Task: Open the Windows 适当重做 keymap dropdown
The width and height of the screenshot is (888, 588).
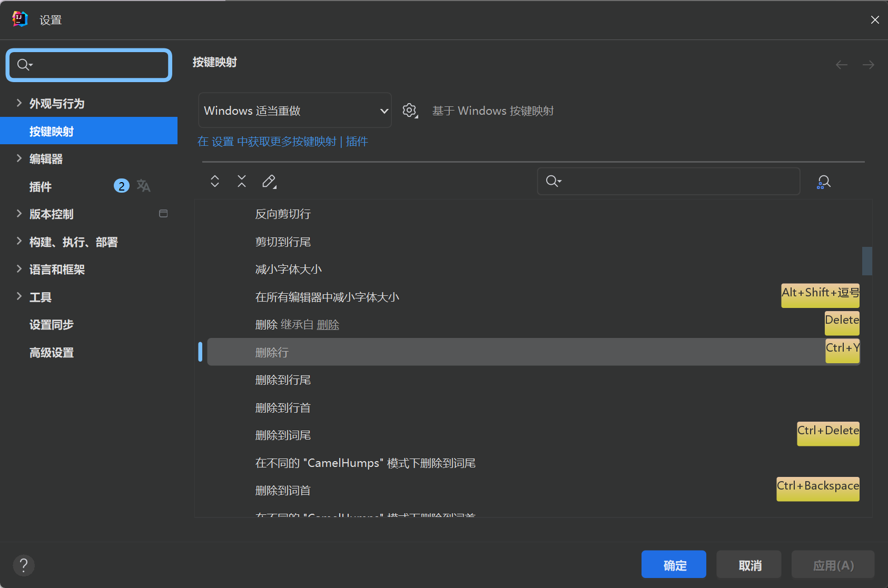Action: [295, 111]
